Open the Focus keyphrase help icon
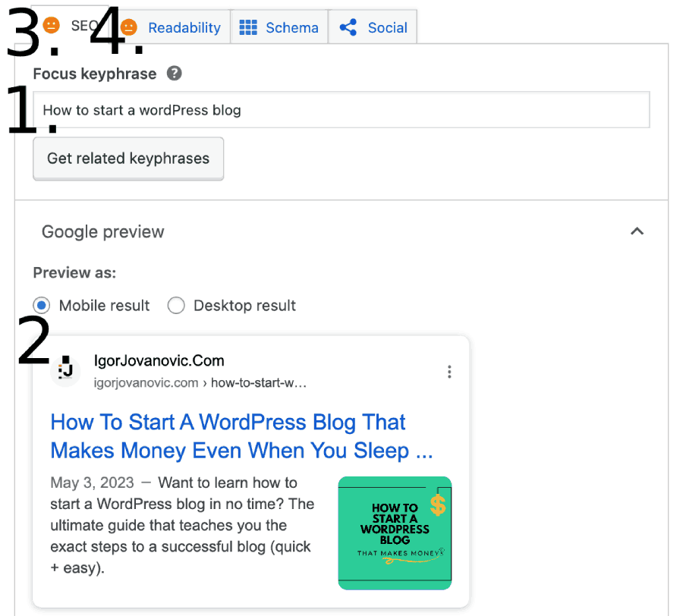This screenshot has height=616, width=683. click(175, 74)
